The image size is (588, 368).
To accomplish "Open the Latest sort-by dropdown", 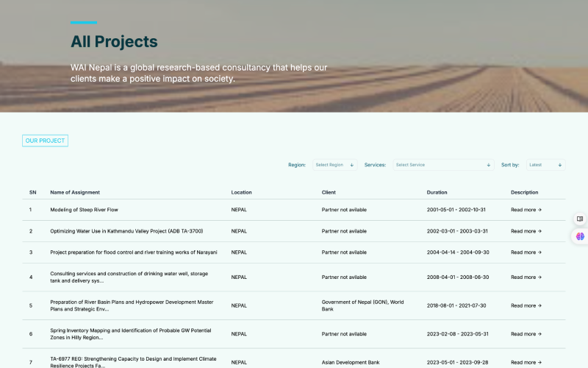I will [545, 165].
